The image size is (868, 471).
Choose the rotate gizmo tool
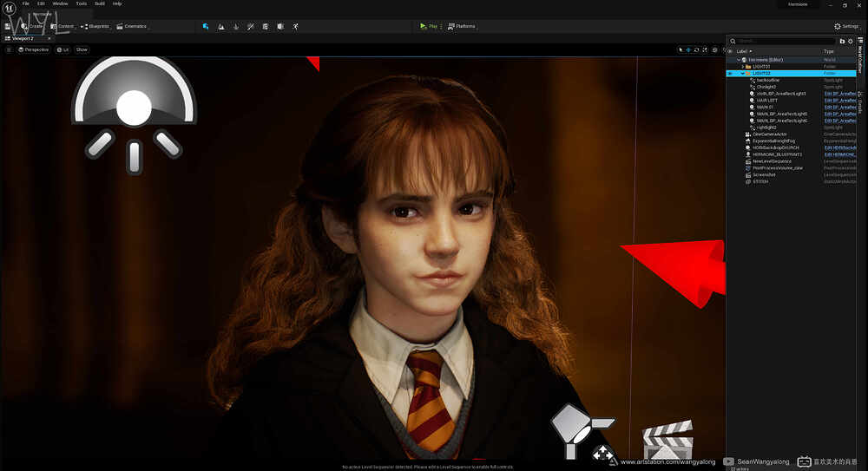coord(696,49)
